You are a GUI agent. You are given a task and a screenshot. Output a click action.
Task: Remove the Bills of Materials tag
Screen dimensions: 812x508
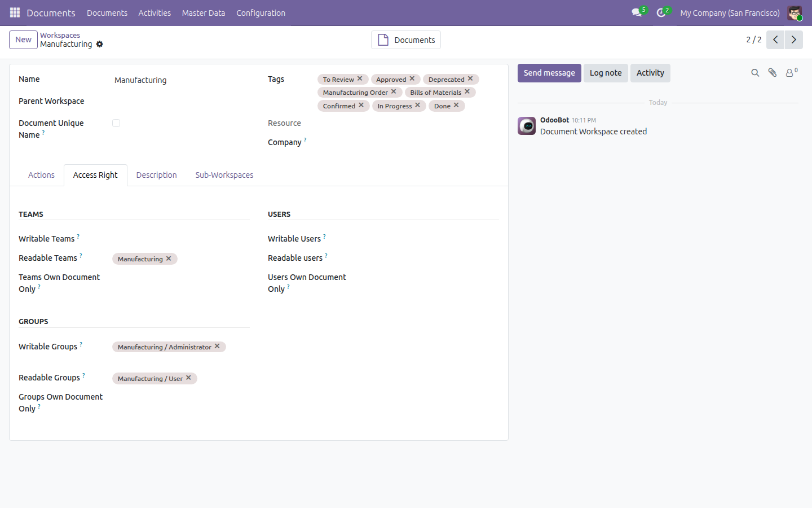tap(467, 92)
